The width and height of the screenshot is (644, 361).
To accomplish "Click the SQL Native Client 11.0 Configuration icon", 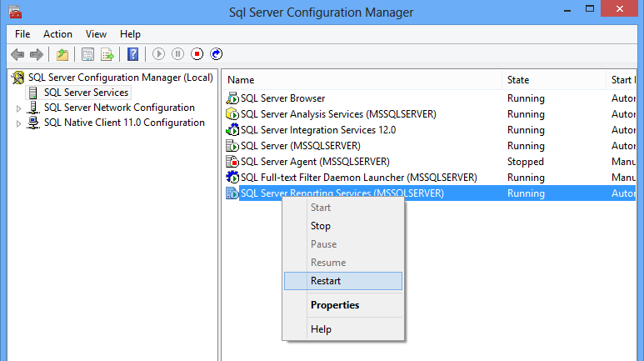I will 33,123.
